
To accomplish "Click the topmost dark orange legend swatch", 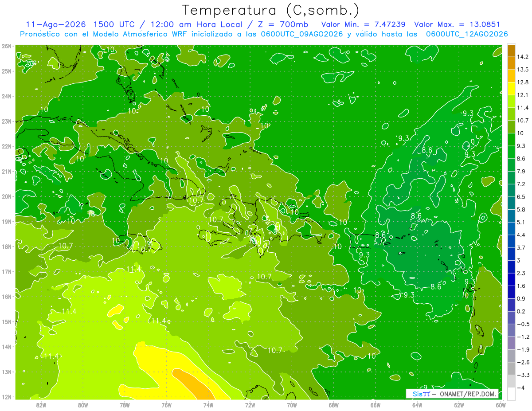I will [511, 50].
